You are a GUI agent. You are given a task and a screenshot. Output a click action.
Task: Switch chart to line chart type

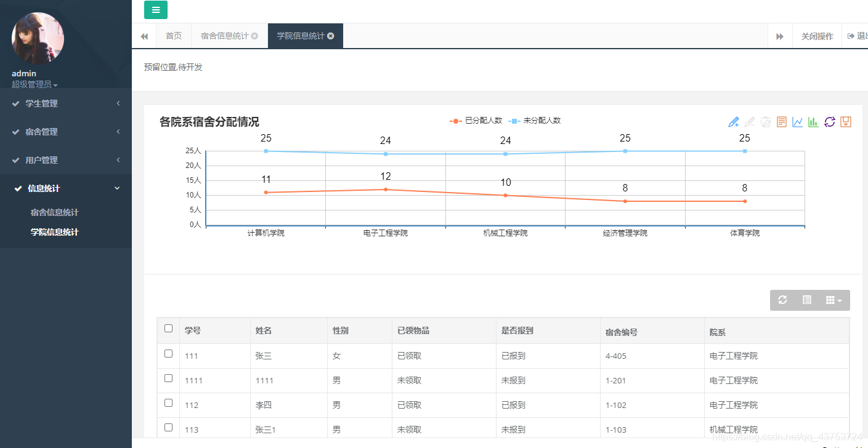797,122
